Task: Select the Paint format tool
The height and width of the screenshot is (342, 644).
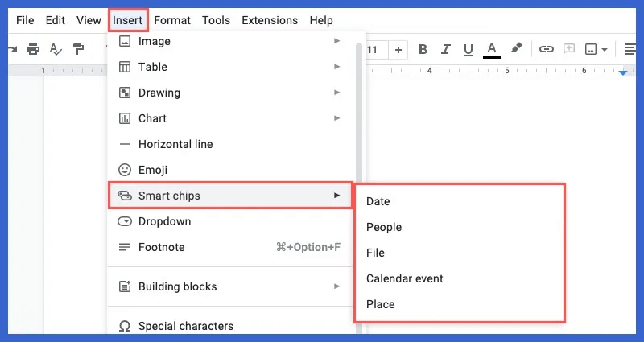Action: click(78, 49)
